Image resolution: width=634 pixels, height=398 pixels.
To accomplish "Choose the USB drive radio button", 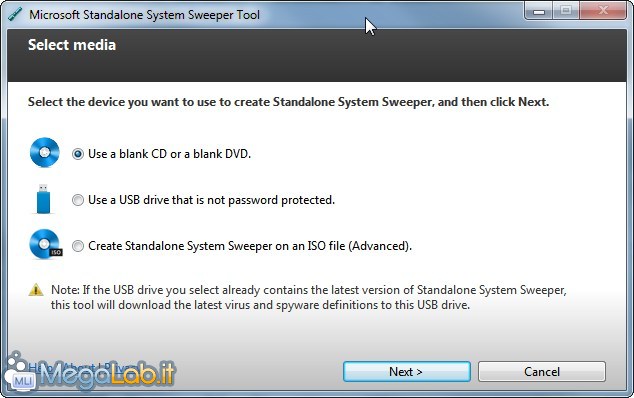I will point(78,200).
